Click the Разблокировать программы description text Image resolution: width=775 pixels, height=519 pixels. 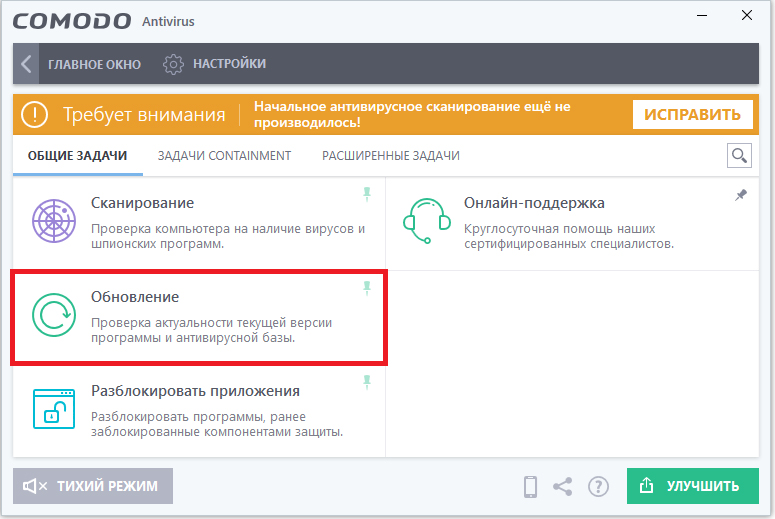[217, 424]
